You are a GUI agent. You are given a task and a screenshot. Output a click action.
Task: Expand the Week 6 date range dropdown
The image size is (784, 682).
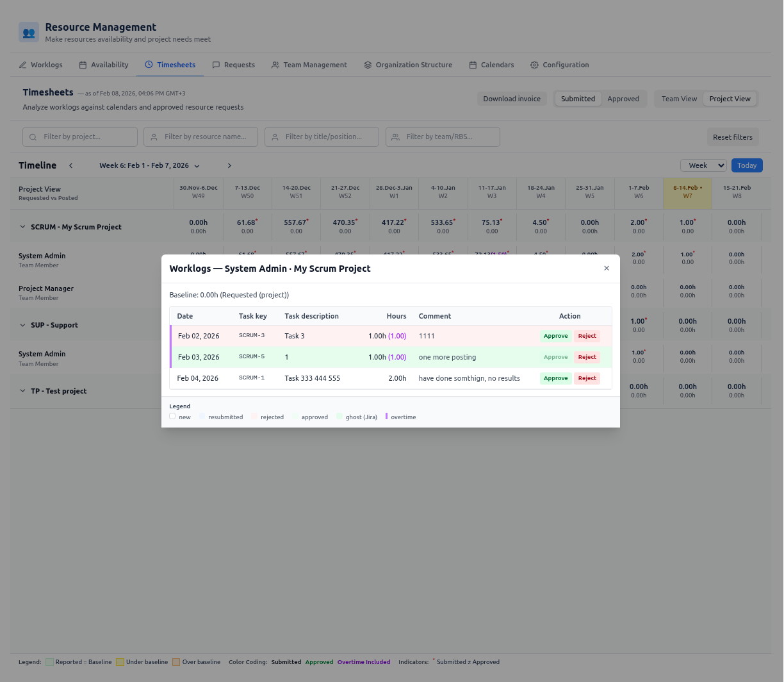tap(149, 165)
